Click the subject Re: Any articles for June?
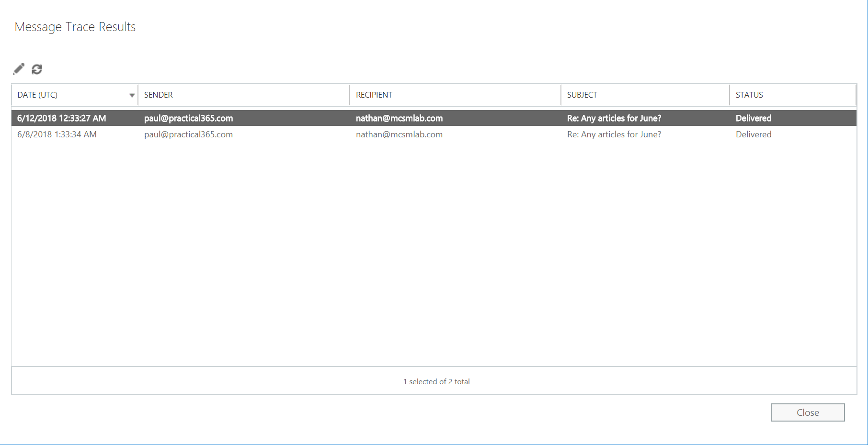Viewport: 868px width, 445px height. 614,118
